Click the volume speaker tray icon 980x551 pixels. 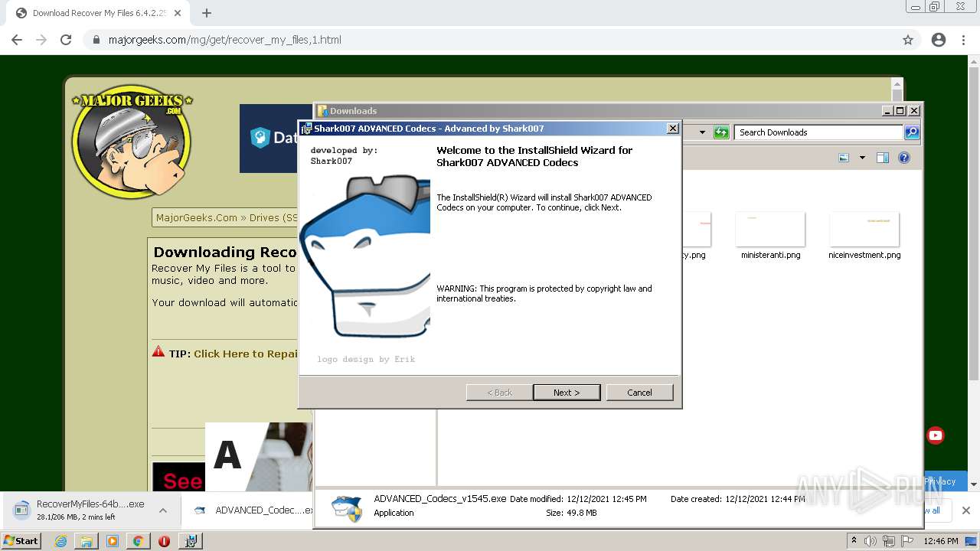point(871,541)
